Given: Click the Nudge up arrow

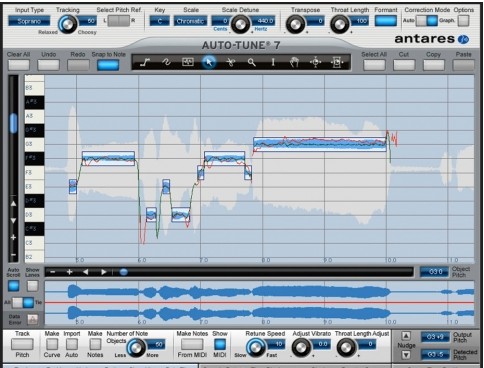Looking at the screenshot, I should click(x=406, y=336).
